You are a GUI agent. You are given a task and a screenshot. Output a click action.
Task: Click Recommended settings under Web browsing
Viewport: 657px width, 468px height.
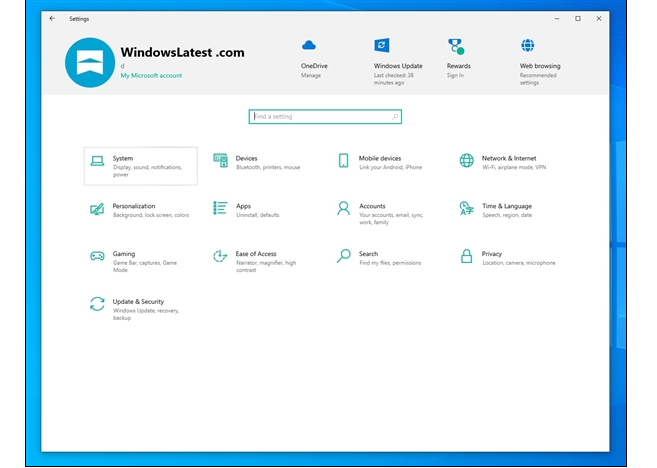pos(538,79)
